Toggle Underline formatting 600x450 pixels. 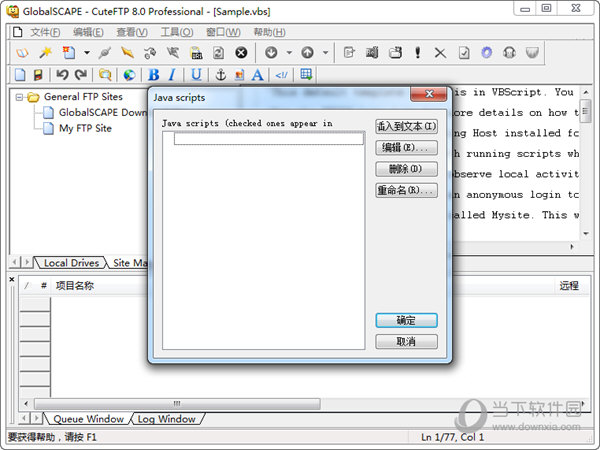(196, 75)
